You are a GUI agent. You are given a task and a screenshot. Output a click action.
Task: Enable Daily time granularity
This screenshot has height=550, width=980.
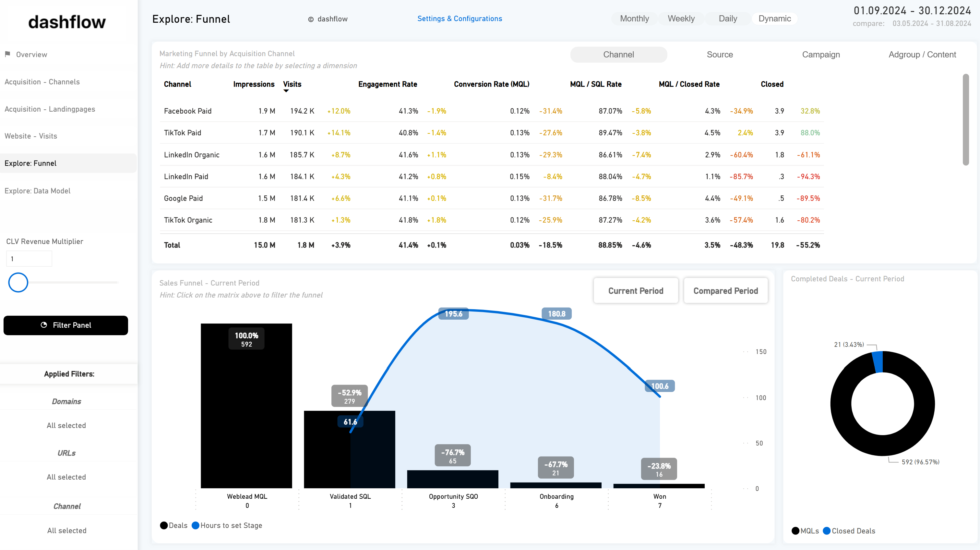[727, 18]
